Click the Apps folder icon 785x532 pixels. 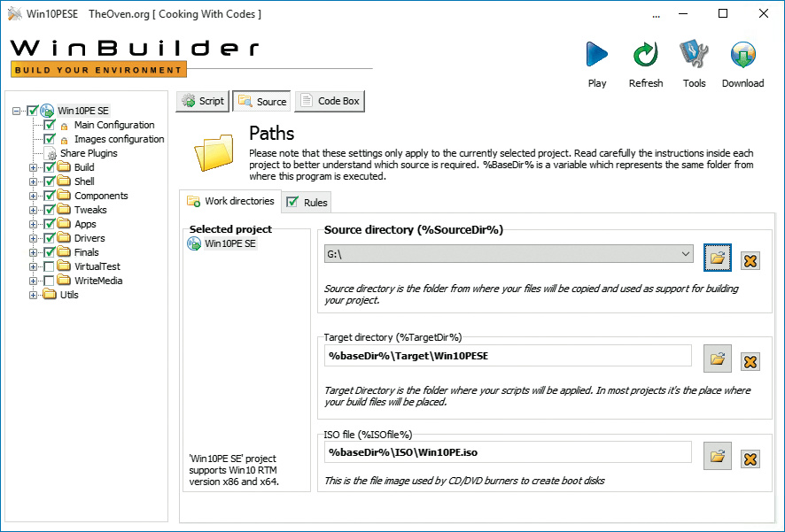click(x=64, y=223)
